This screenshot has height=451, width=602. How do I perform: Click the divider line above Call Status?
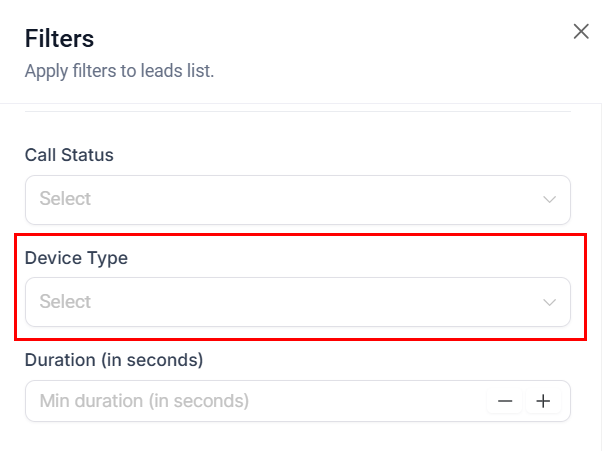(297, 111)
